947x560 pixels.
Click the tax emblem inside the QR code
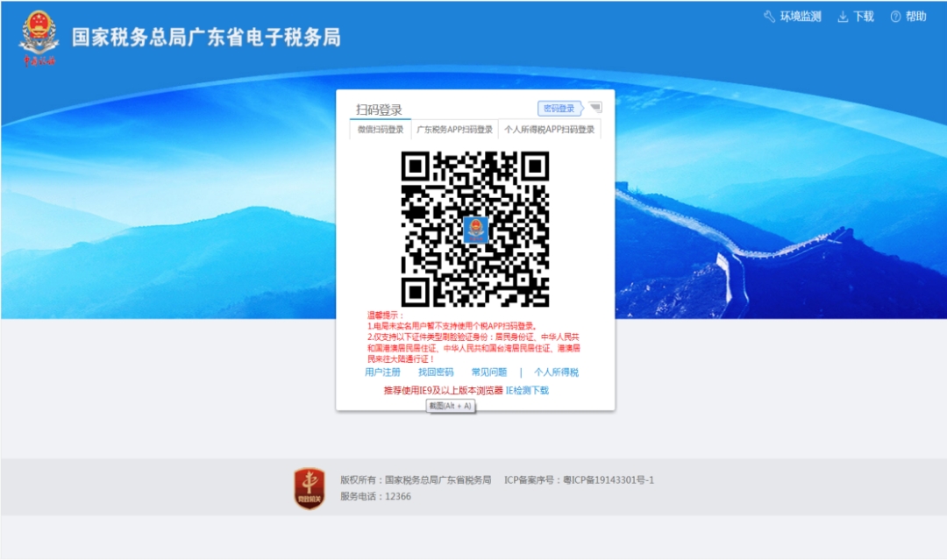click(475, 230)
